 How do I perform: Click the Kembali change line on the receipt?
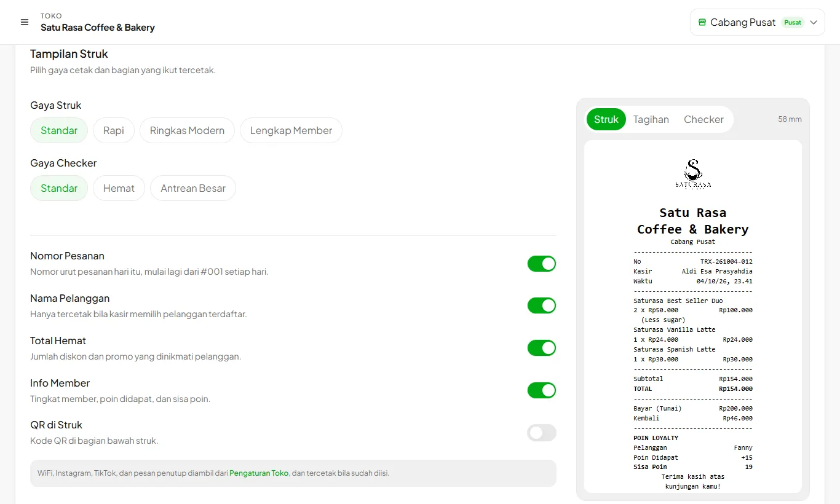tap(693, 419)
